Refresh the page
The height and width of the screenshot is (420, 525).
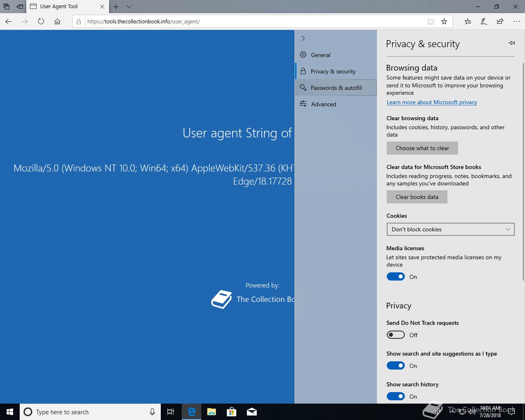(x=41, y=21)
